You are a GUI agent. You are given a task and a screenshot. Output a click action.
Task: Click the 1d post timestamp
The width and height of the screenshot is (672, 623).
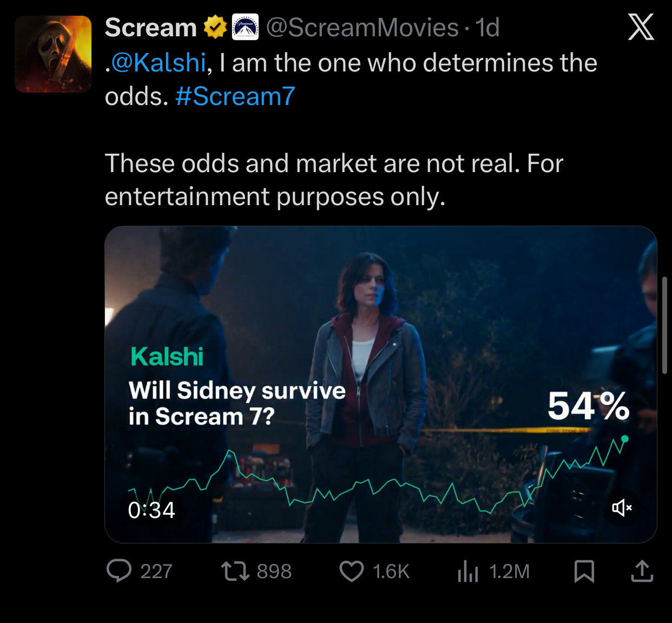click(x=487, y=28)
